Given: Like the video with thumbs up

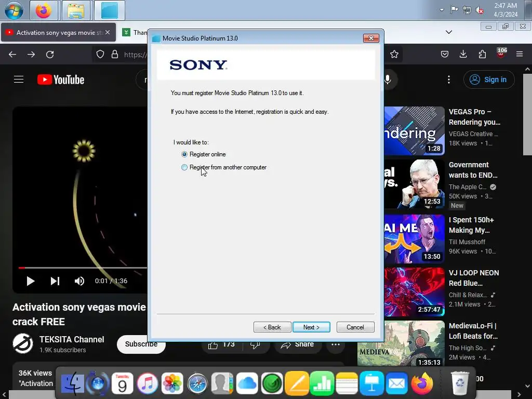Looking at the screenshot, I should point(221,345).
